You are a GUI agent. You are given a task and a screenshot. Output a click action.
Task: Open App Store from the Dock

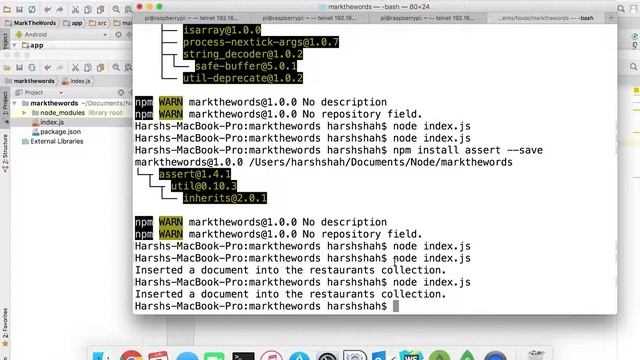click(x=299, y=355)
